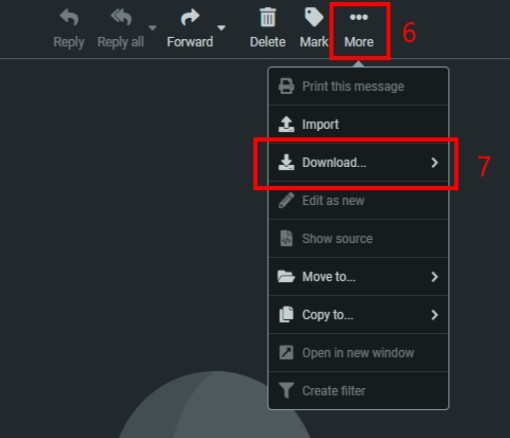Screen dimensions: 510x438
Task: Expand the Move to submenu chevron
Action: [434, 277]
